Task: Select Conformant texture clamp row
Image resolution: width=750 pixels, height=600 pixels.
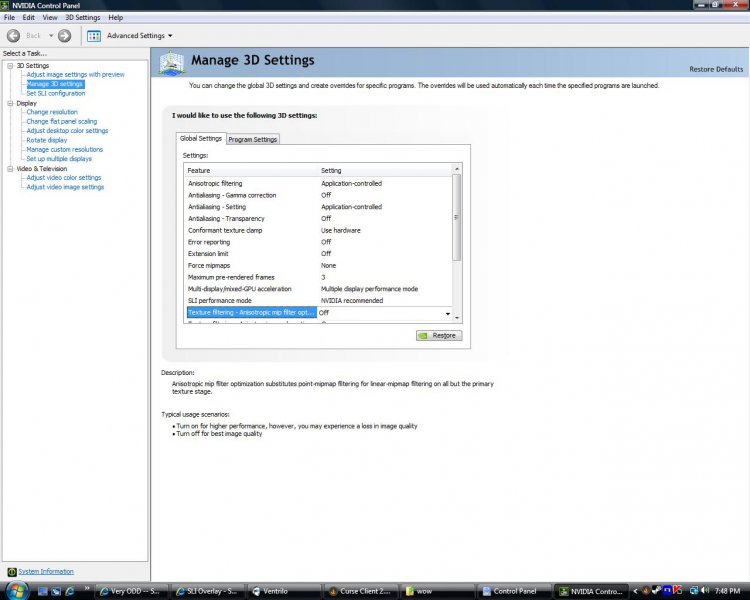Action: tap(319, 230)
